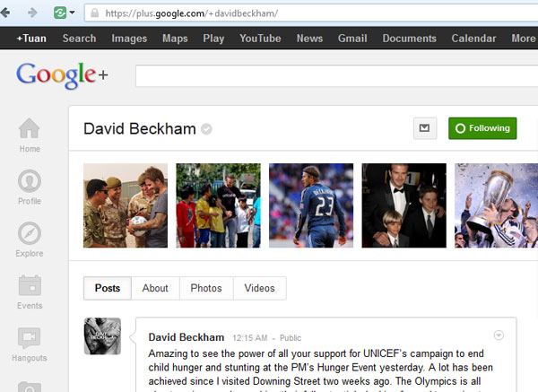The height and width of the screenshot is (392, 538).
Task: Switch to the Videos tab
Action: click(259, 288)
